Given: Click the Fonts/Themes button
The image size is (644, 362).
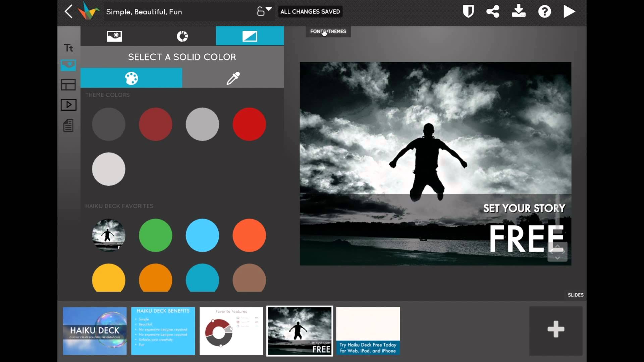Looking at the screenshot, I should point(328,32).
